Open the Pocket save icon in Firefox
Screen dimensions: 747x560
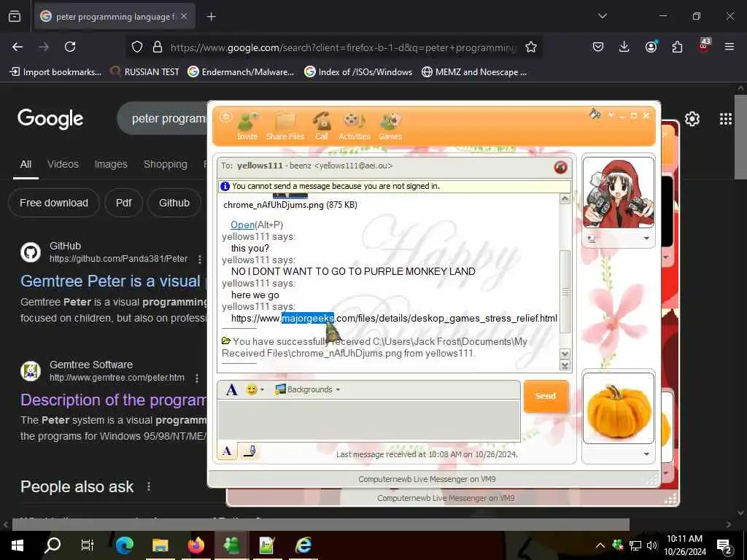(598, 47)
